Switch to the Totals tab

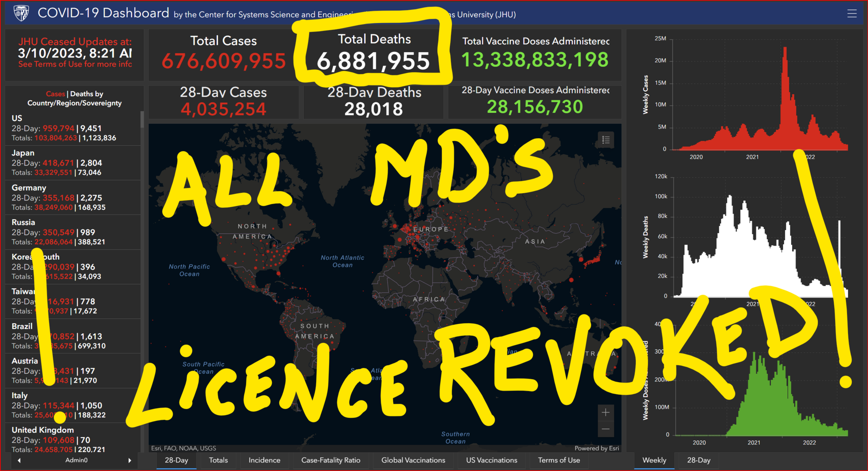[x=218, y=460]
